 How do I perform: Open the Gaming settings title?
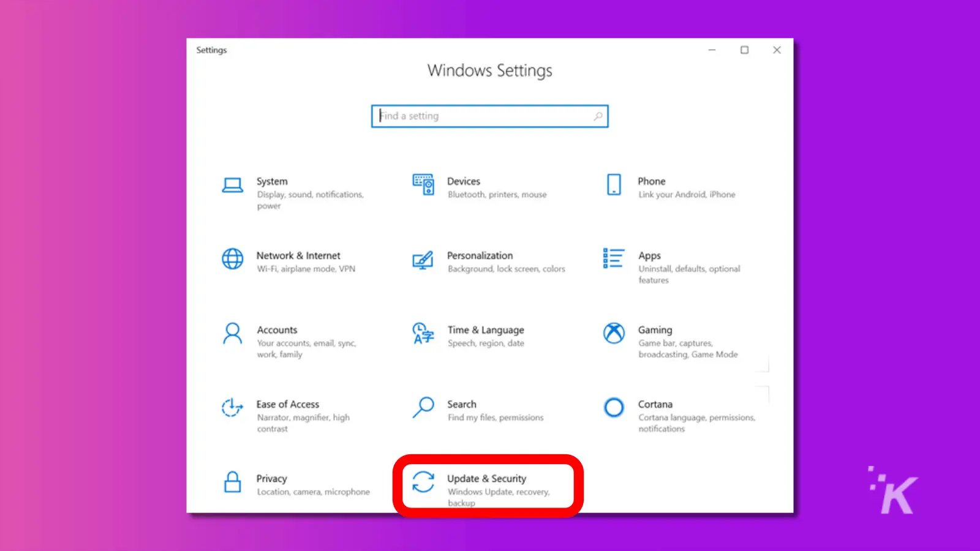tap(655, 330)
